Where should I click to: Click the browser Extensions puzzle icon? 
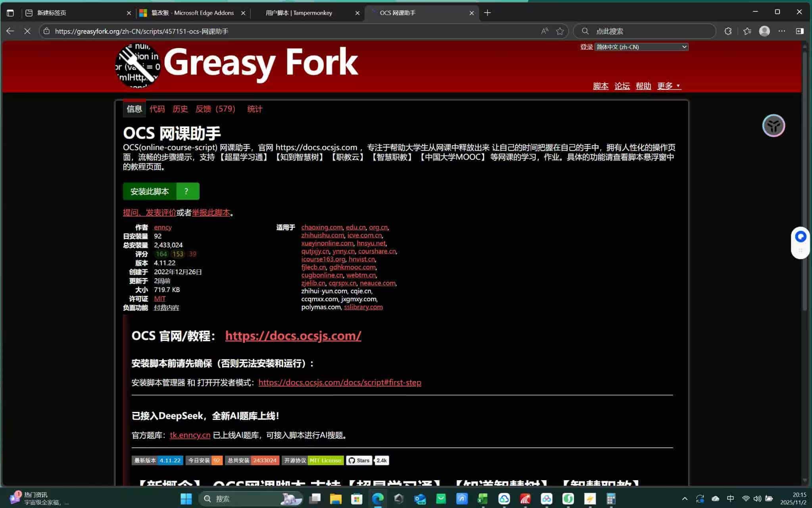click(728, 31)
